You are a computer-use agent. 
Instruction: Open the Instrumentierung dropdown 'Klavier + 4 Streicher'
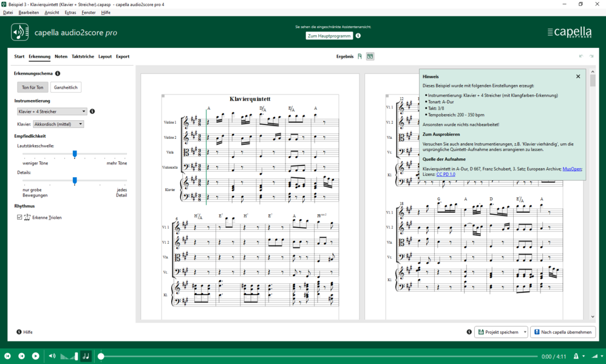[52, 112]
